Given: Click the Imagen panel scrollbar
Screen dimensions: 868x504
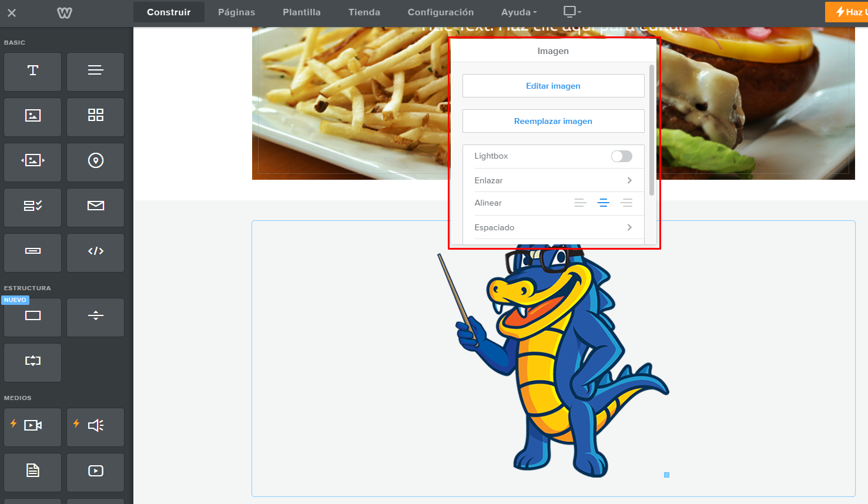Looking at the screenshot, I should click(x=652, y=130).
